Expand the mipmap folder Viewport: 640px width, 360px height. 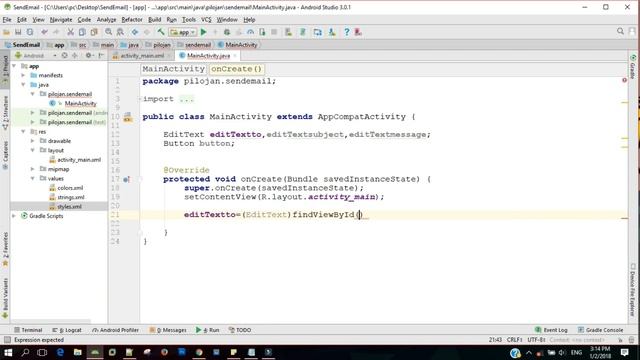click(33, 169)
